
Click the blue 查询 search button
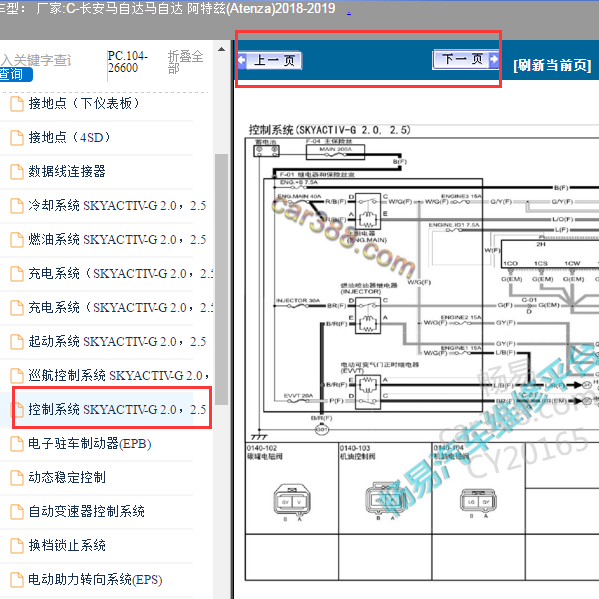click(16, 74)
